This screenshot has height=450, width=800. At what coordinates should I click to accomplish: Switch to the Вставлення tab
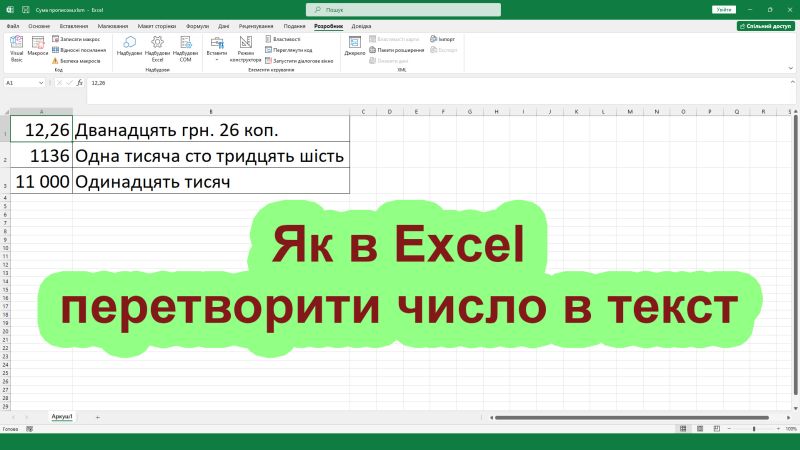(x=73, y=26)
